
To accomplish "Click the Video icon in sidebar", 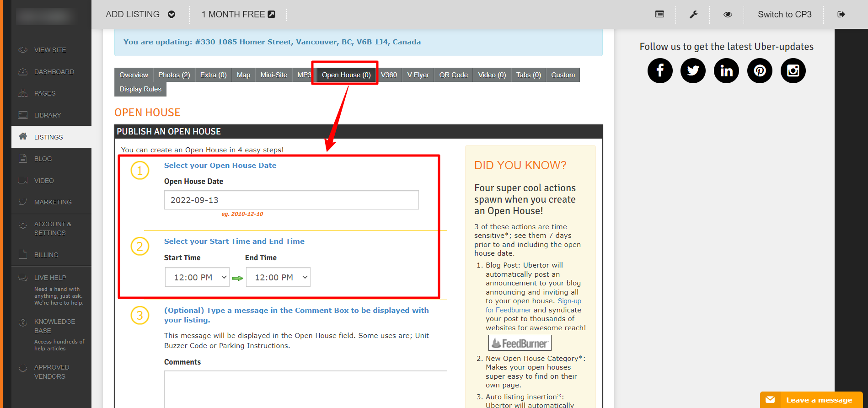I will [23, 181].
